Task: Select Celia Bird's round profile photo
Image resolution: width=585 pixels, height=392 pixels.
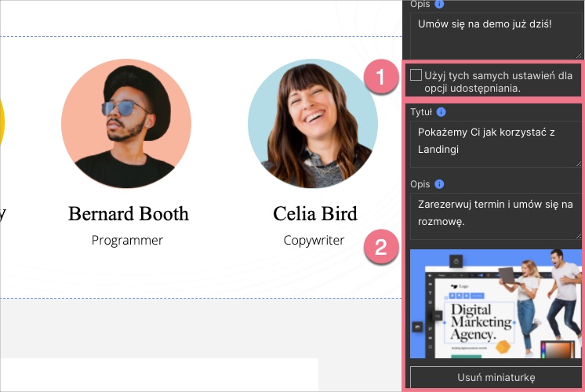Action: pyautogui.click(x=313, y=123)
